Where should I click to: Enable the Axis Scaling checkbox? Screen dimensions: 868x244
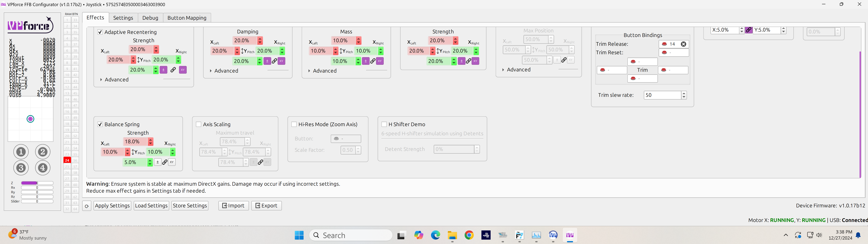coord(199,124)
